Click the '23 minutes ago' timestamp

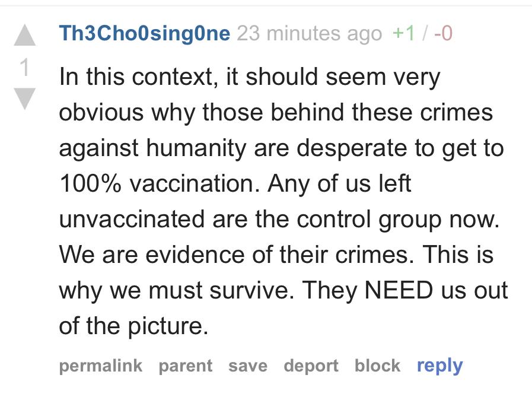tap(310, 33)
